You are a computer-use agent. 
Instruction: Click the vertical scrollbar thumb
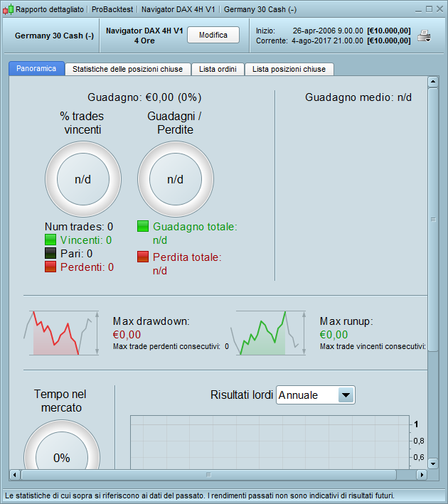coord(433,220)
